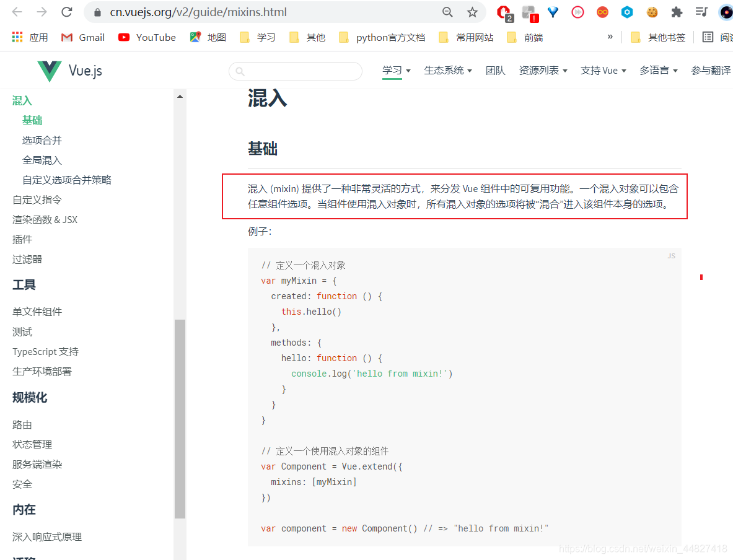Reload the current page
The image size is (733, 560).
(67, 12)
